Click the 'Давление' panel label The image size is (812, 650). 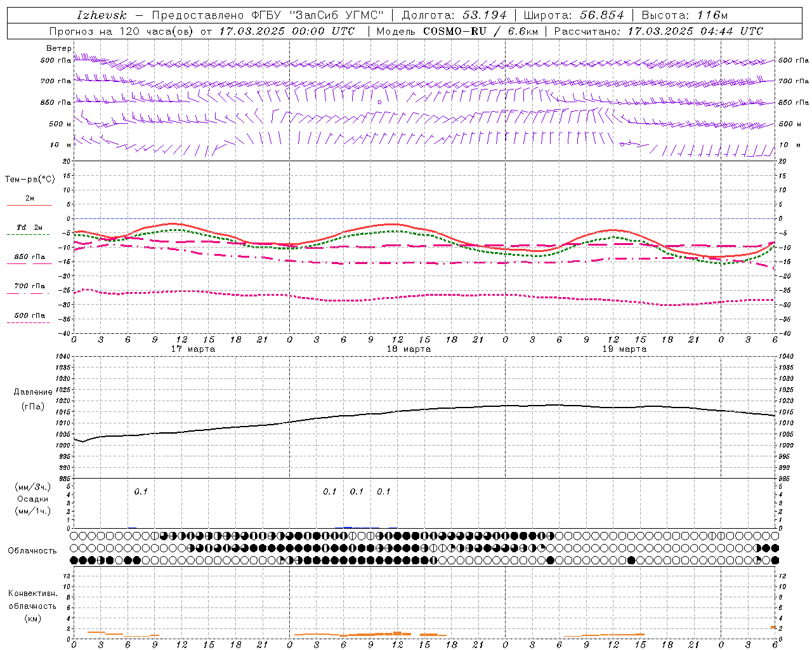point(33,392)
